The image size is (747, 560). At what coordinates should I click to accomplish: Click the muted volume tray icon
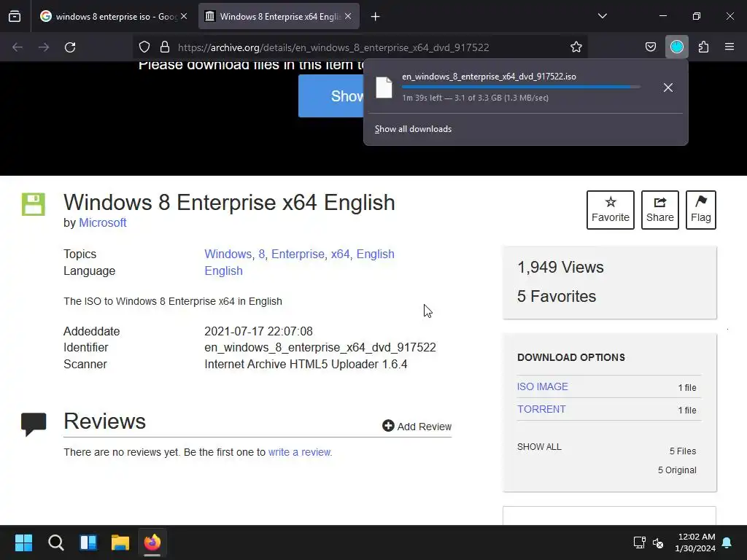(658, 542)
